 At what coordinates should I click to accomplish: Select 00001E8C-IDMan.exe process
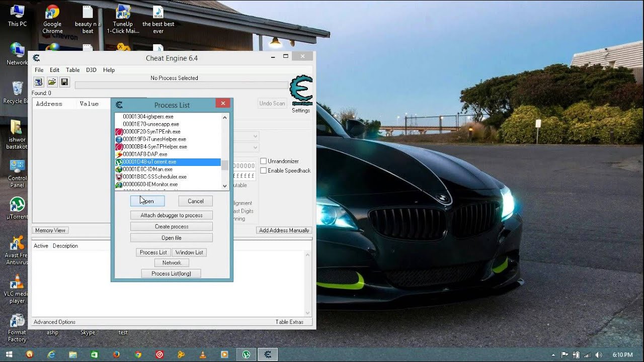pyautogui.click(x=168, y=169)
